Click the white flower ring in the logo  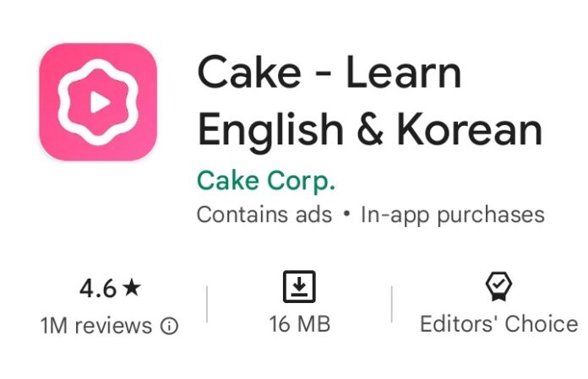click(x=98, y=102)
